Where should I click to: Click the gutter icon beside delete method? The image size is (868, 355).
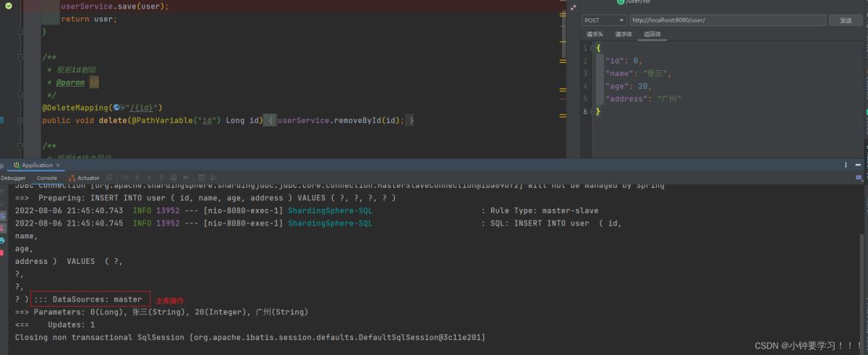pyautogui.click(x=2, y=120)
